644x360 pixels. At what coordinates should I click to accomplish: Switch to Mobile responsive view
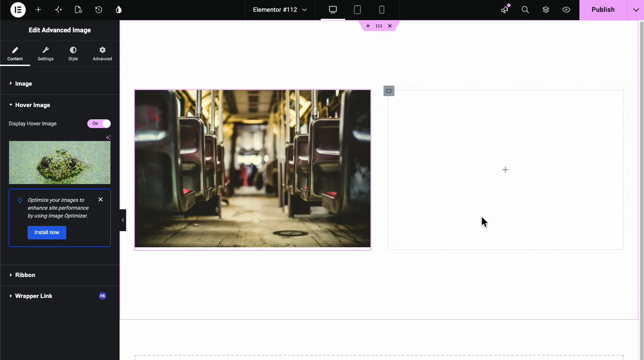coord(382,10)
